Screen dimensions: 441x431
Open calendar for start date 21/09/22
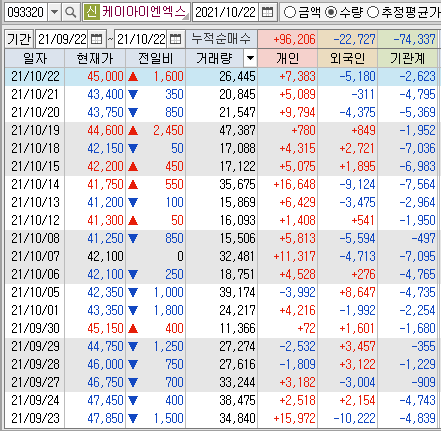97,39
